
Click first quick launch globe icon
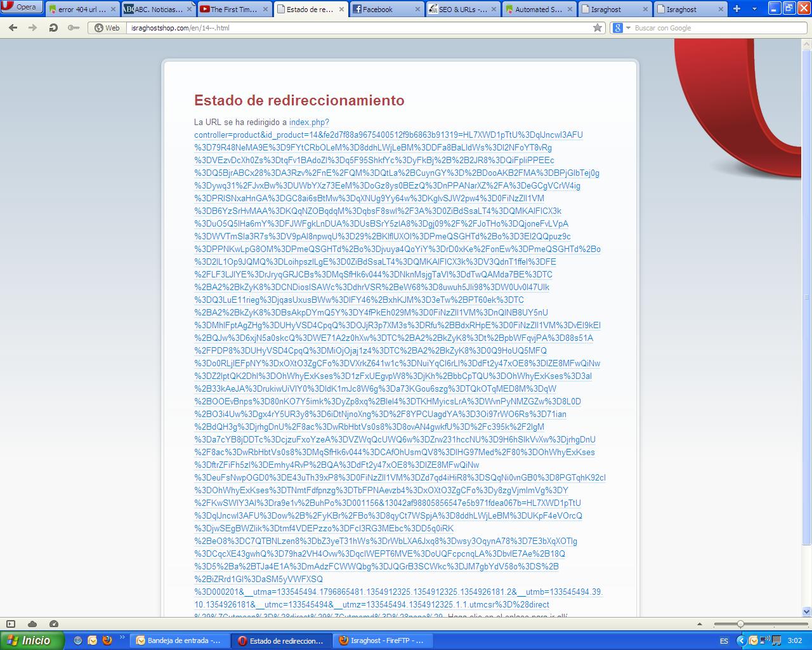pyautogui.click(x=78, y=640)
